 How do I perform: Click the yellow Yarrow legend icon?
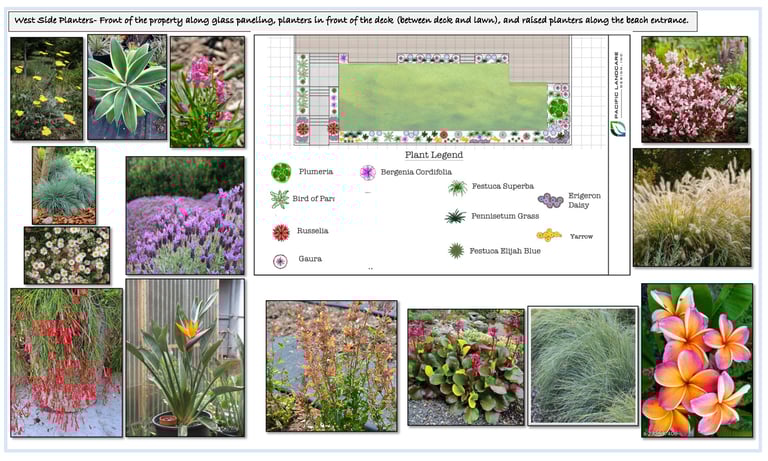tap(549, 235)
